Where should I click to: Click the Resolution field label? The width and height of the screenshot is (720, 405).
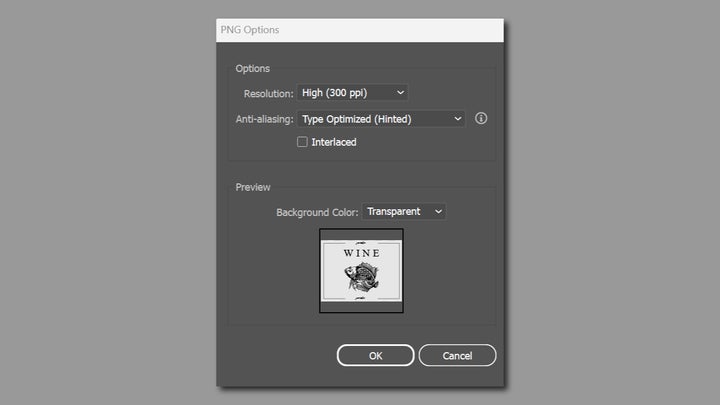pyautogui.click(x=268, y=93)
